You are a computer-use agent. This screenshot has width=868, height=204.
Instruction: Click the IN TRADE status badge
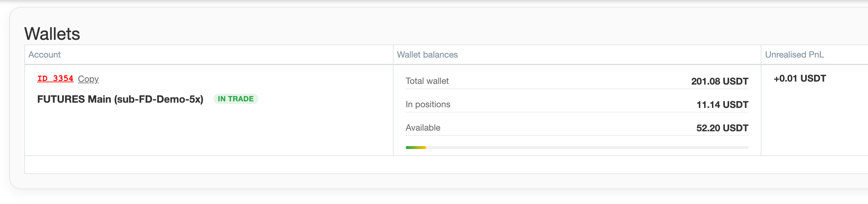[x=236, y=99]
